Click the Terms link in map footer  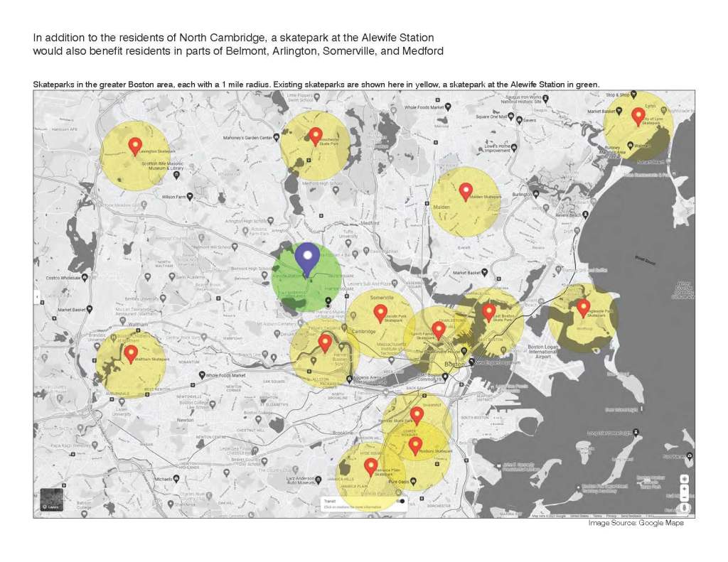tap(597, 516)
